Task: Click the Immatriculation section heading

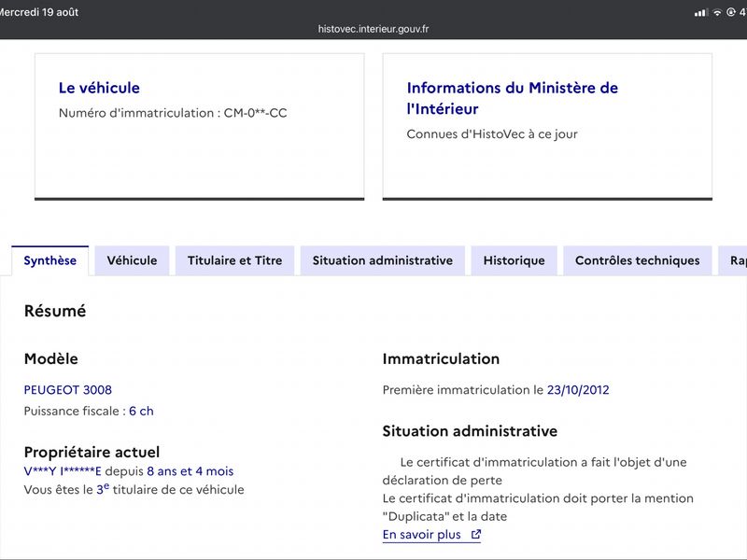Action: pos(441,358)
